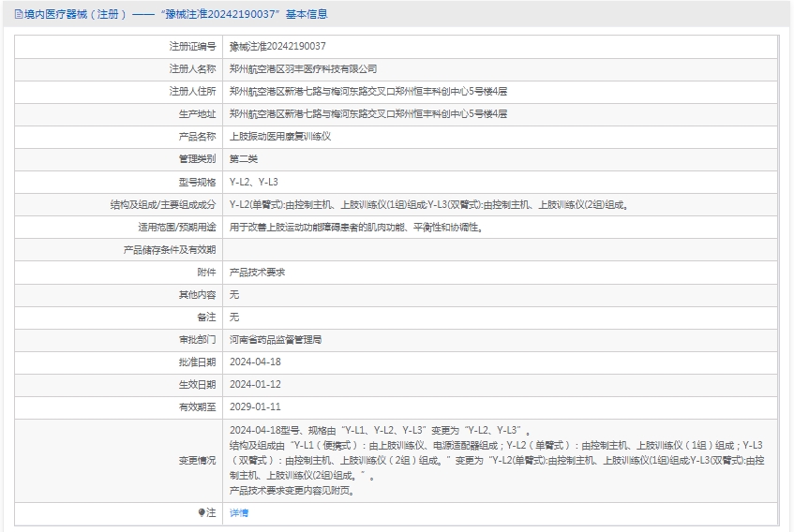Open the 详情 link in the bottom row
This screenshot has height=532, width=794.
coord(239,513)
